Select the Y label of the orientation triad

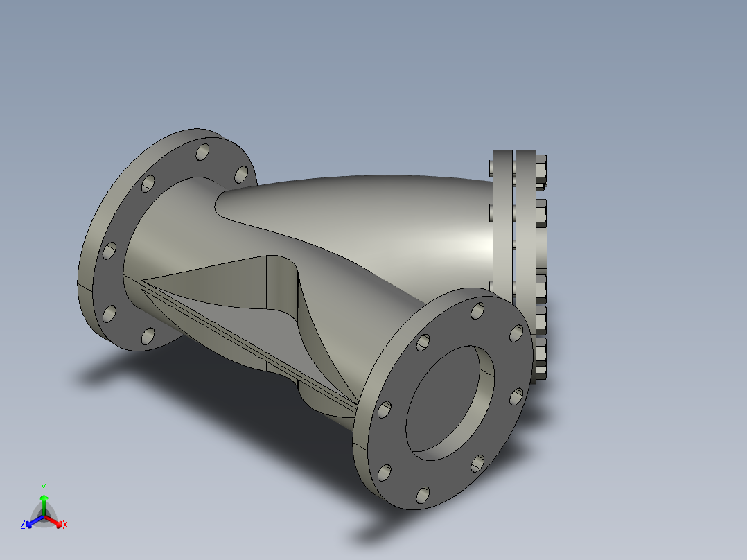(x=44, y=487)
